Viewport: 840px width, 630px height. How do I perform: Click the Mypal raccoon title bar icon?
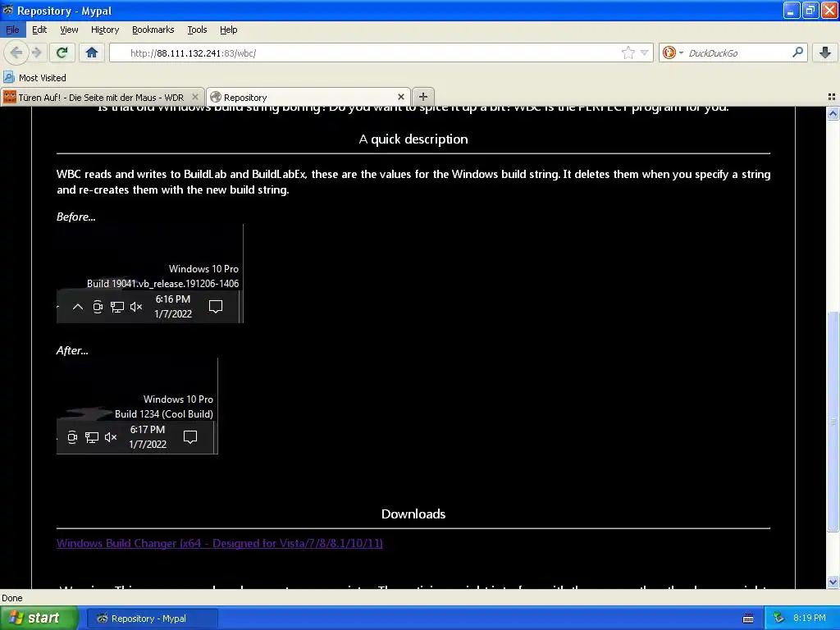(x=7, y=10)
